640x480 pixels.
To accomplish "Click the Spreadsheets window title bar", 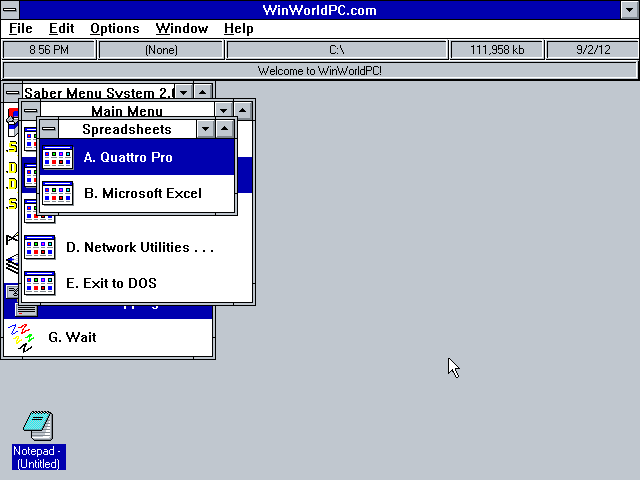I will point(127,129).
